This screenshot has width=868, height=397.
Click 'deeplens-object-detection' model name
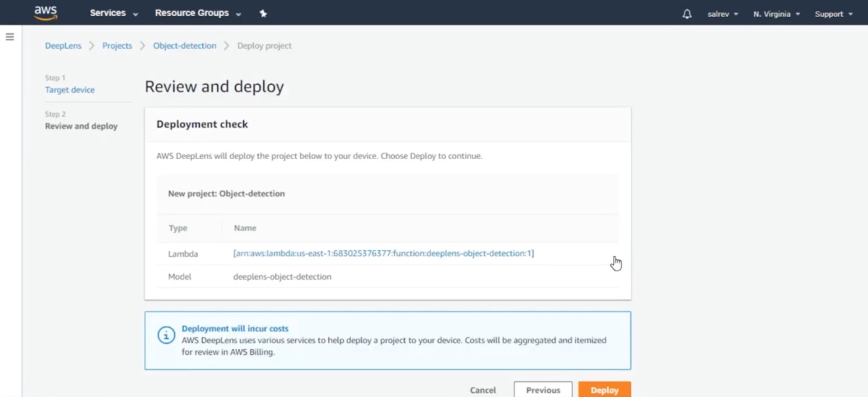(282, 277)
